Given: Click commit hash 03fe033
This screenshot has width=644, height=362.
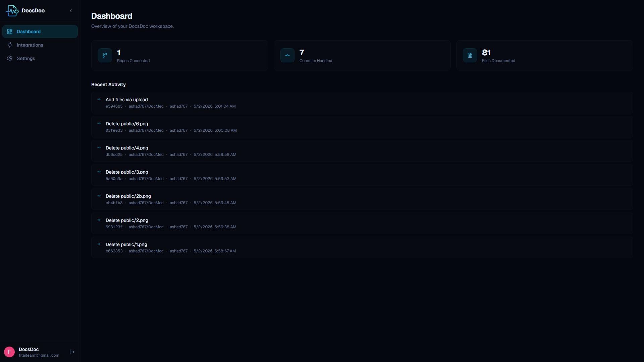Looking at the screenshot, I should click(114, 130).
